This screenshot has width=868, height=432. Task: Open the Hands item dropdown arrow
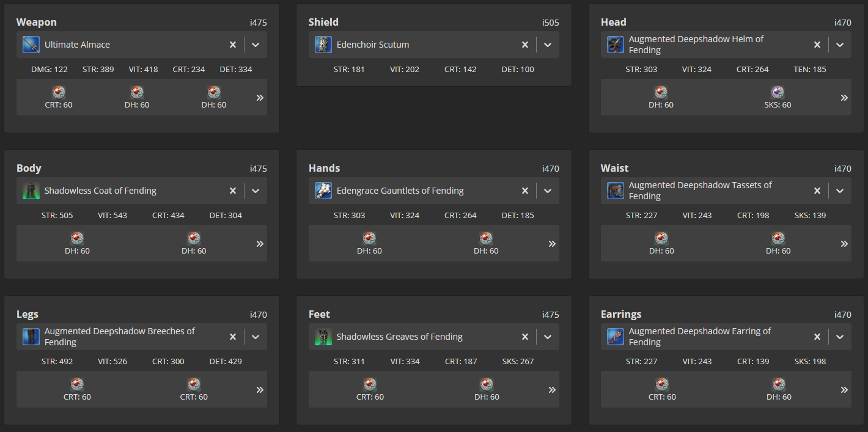click(x=548, y=191)
